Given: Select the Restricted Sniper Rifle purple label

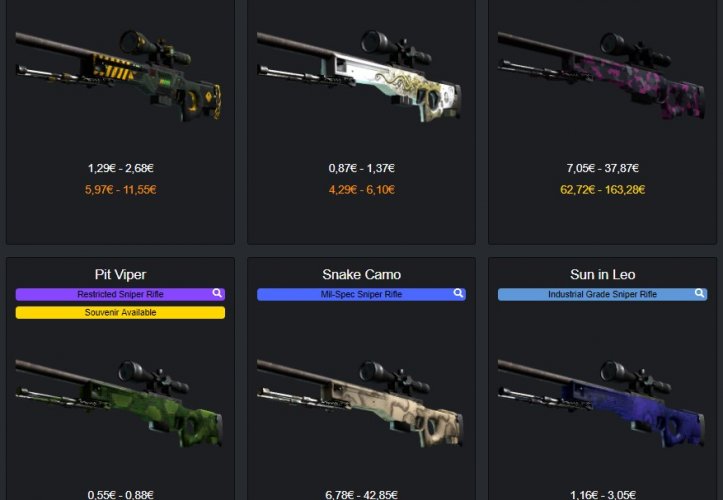Looking at the screenshot, I should (x=120, y=294).
